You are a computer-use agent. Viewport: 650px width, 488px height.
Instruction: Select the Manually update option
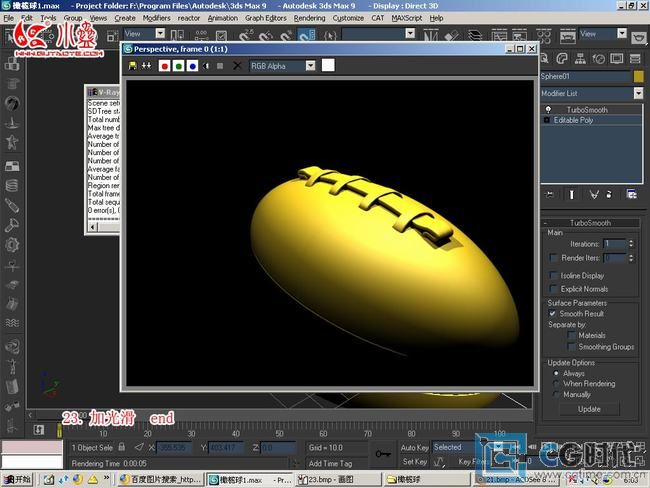click(556, 395)
